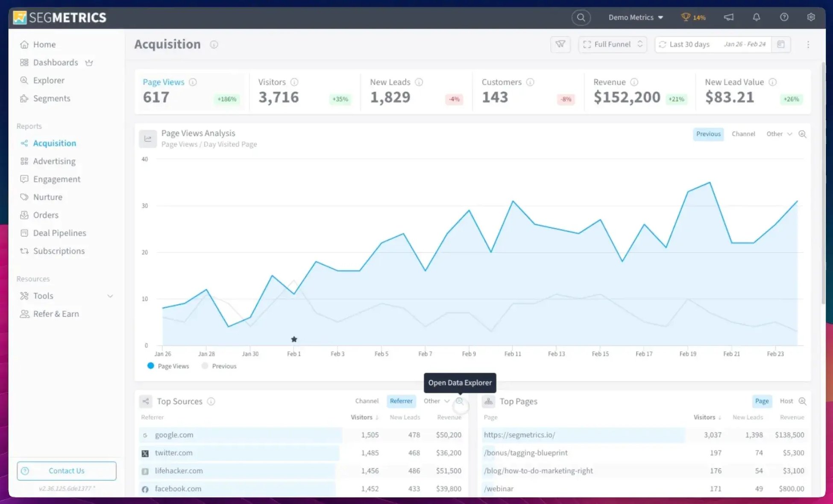Open the search icon in top bar
833x504 pixels.
[581, 17]
